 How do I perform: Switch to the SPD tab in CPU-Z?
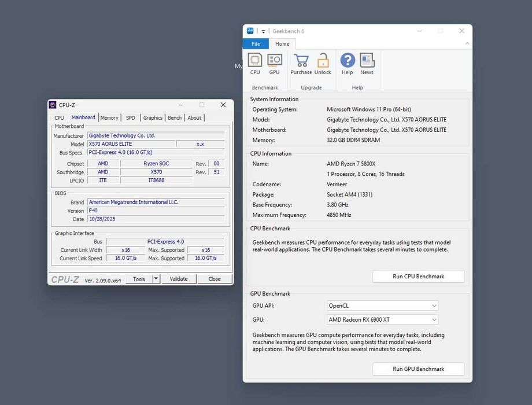131,118
